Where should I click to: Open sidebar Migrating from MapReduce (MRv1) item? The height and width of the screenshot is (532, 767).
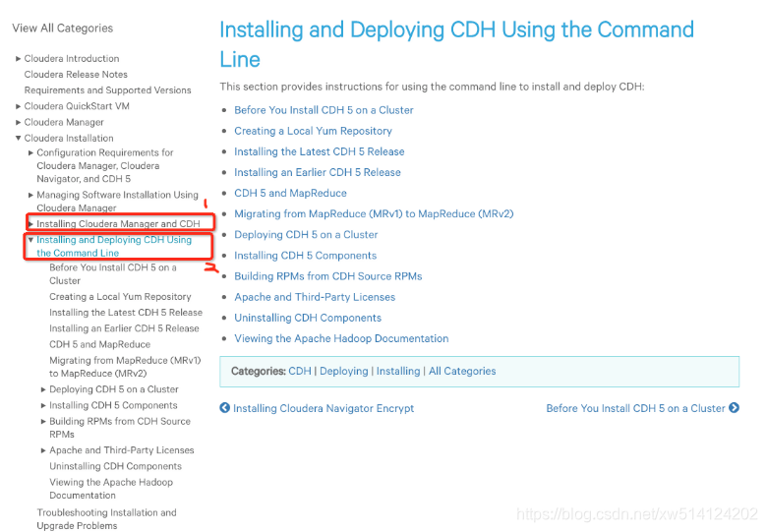[125, 367]
